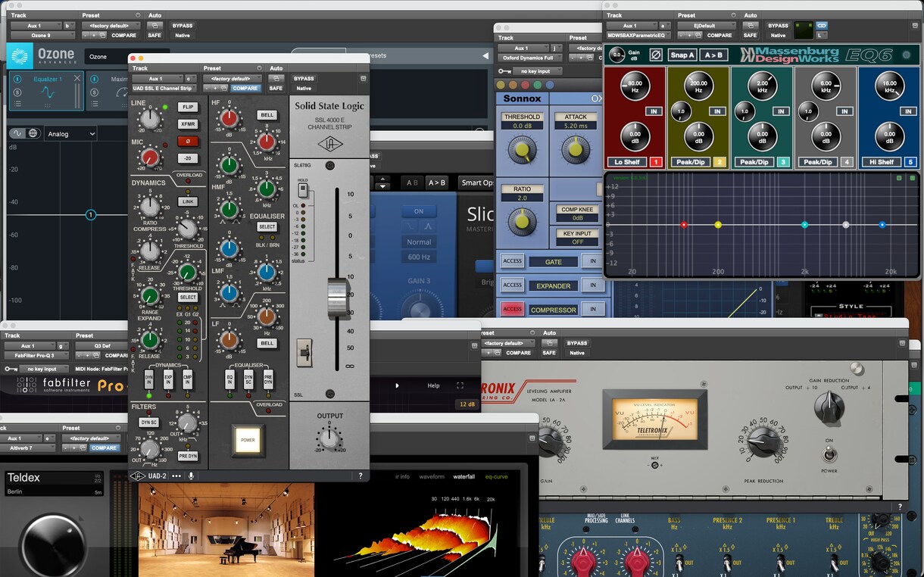Switch to the ir info tab in Altiverb
Viewport: 924px width, 577px height.
click(x=402, y=476)
